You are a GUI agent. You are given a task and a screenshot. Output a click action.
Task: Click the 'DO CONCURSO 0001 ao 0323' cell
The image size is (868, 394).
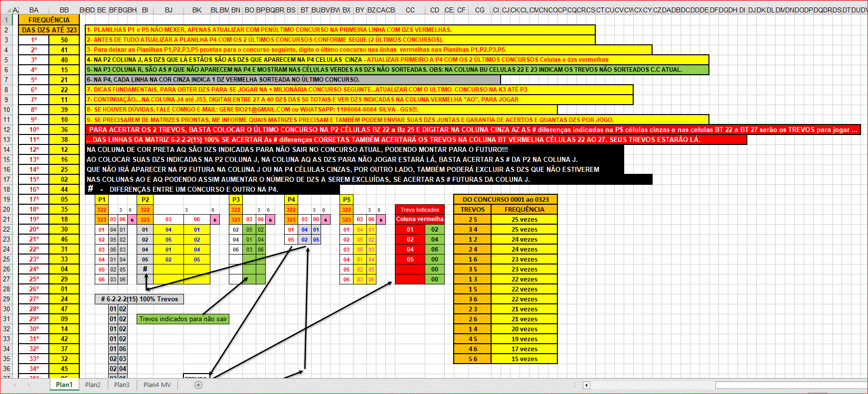point(506,199)
